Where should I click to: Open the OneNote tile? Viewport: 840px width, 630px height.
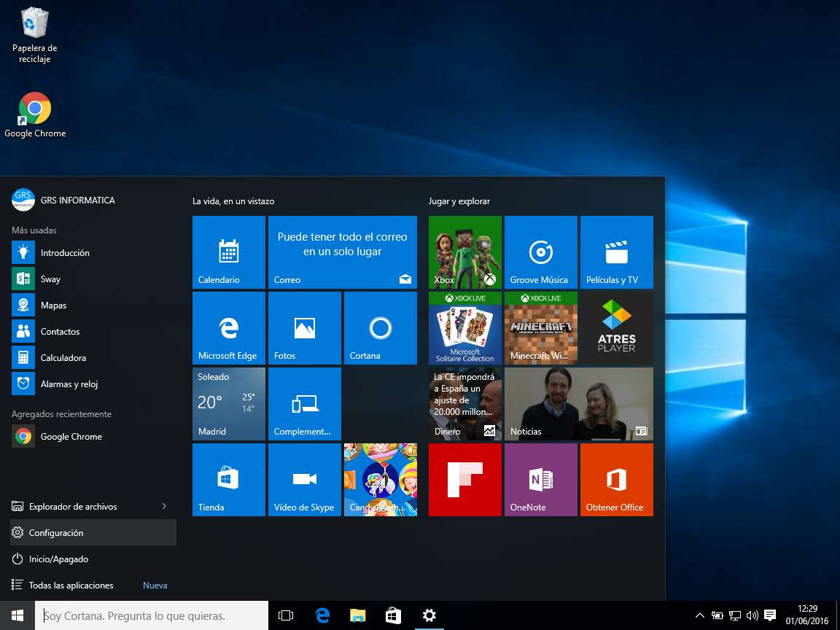point(540,480)
